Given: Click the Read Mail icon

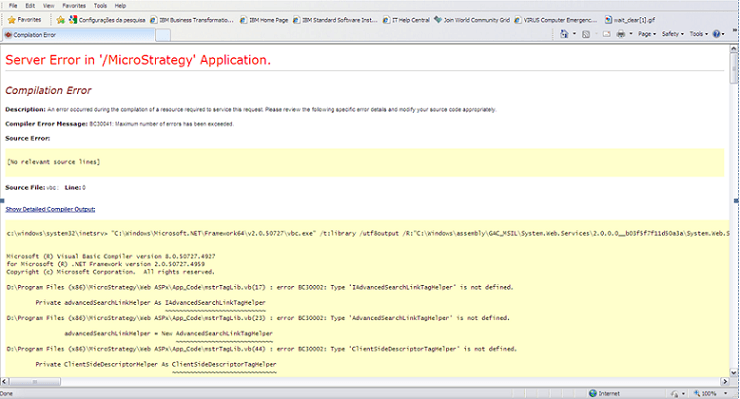Looking at the screenshot, I should pos(607,34).
